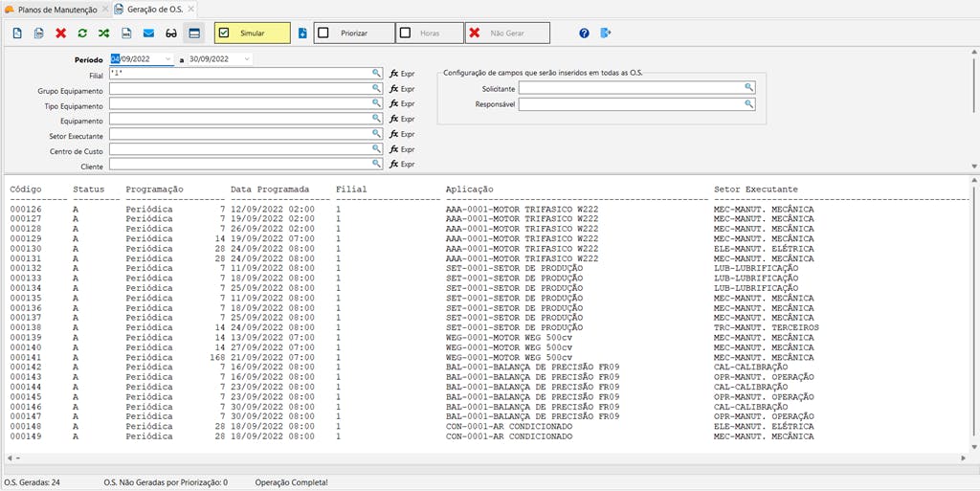The width and height of the screenshot is (980, 491).
Task: Click the magnifier lookup icon in the Filial field
Action: point(376,73)
